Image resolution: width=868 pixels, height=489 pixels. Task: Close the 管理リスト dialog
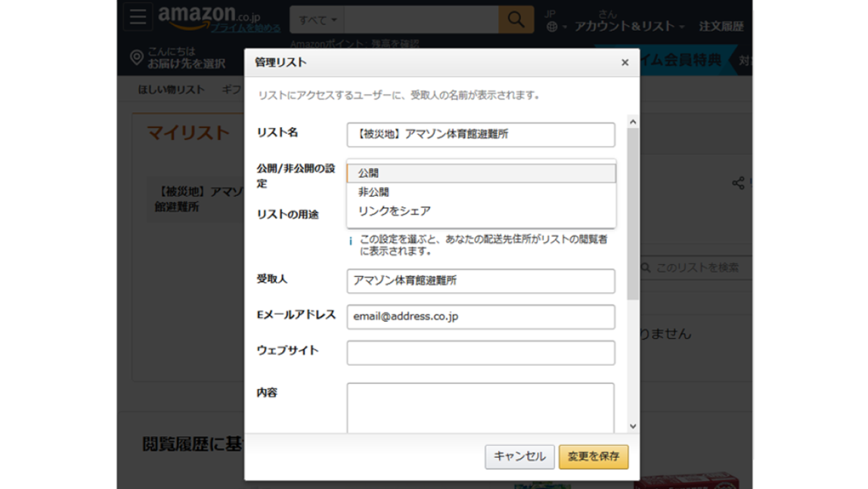[x=625, y=63]
